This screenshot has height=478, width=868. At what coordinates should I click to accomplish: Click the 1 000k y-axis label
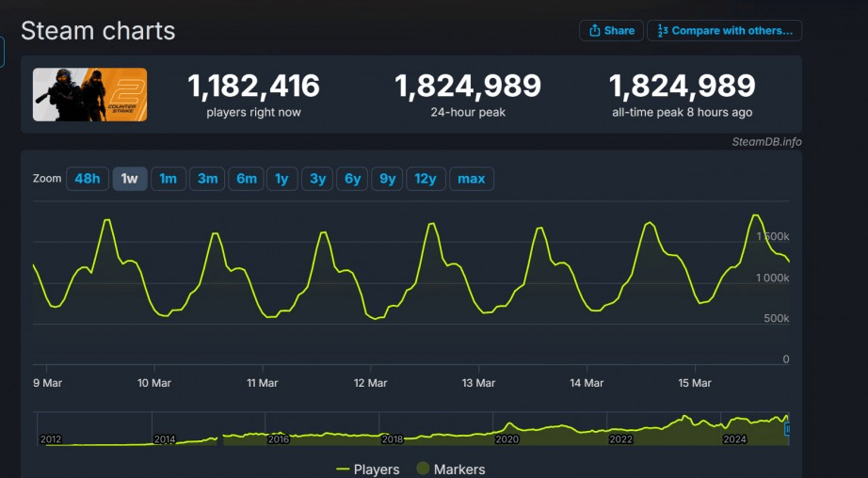click(772, 278)
